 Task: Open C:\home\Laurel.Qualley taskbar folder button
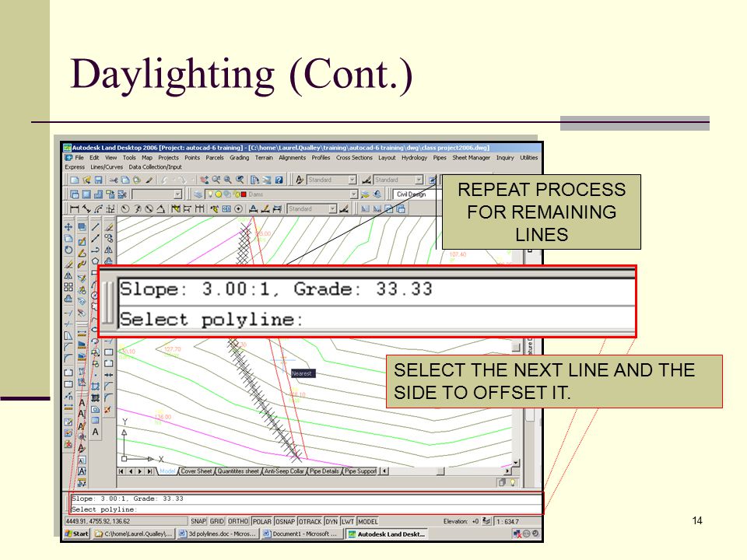[x=134, y=534]
